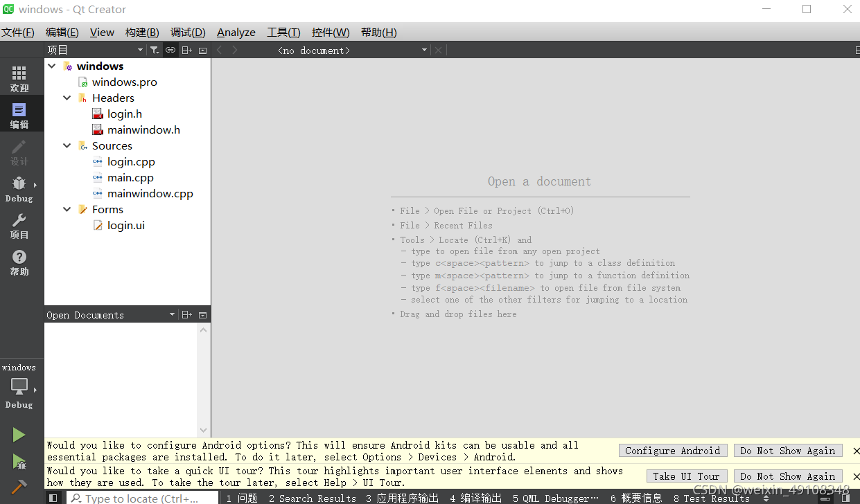Select main.cpp source file
Screen dimensions: 860x504
coord(130,177)
